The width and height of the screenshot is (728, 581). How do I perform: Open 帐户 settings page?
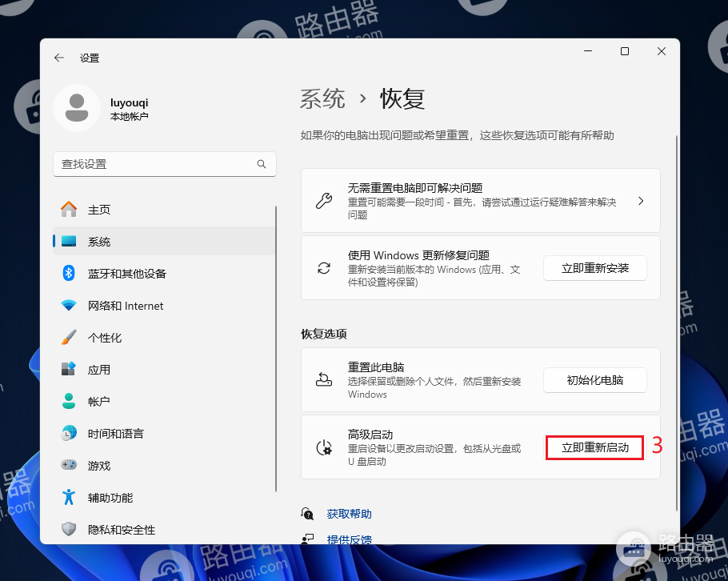click(x=164, y=401)
